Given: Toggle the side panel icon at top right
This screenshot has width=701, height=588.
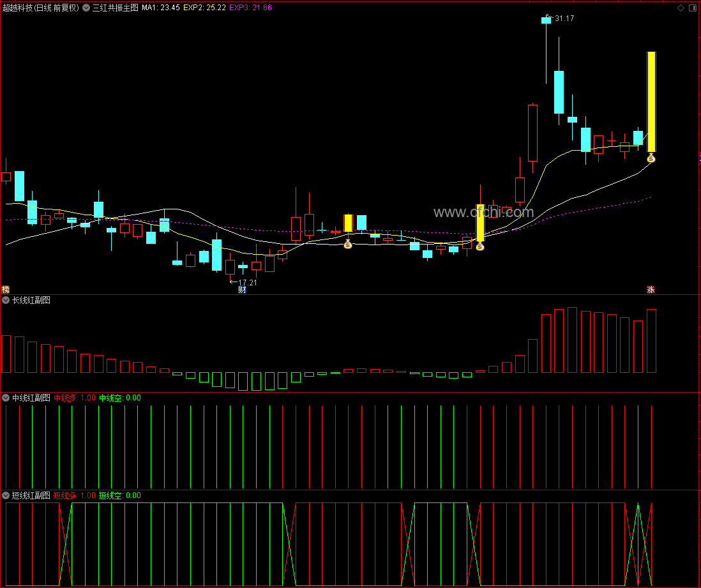Looking at the screenshot, I should pos(693,8).
